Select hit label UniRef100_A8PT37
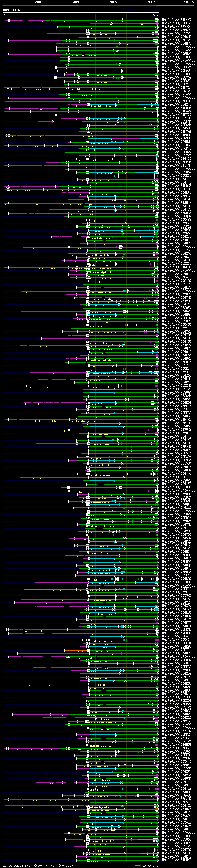197x868 pixels. (x=177, y=115)
